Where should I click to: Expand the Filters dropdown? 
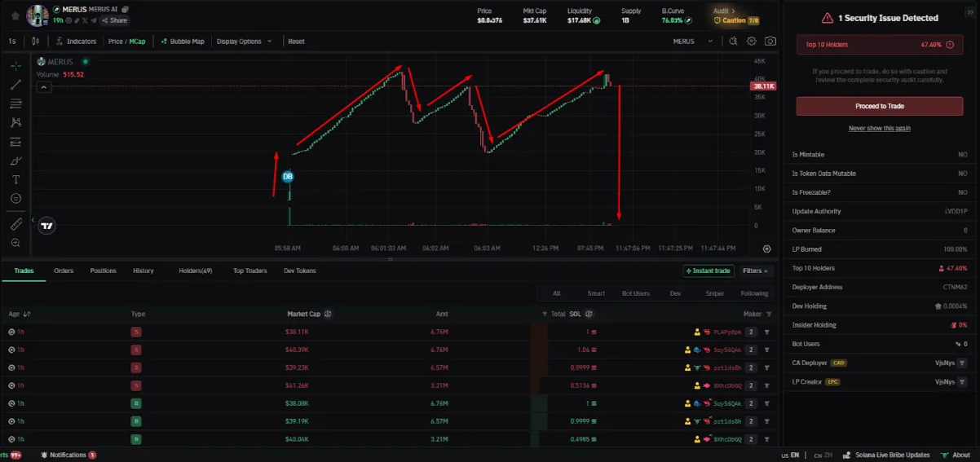point(755,271)
